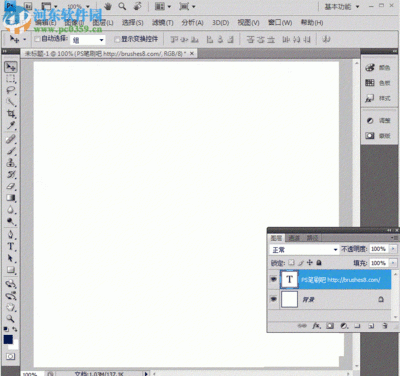The width and height of the screenshot is (400, 376).
Task: Expand the opacity slider arrow
Action: pyautogui.click(x=393, y=249)
